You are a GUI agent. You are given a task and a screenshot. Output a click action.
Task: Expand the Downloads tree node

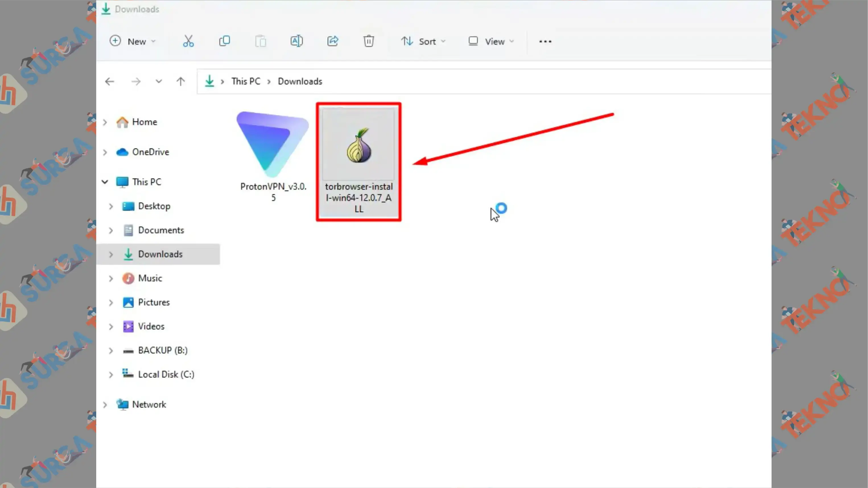click(111, 254)
